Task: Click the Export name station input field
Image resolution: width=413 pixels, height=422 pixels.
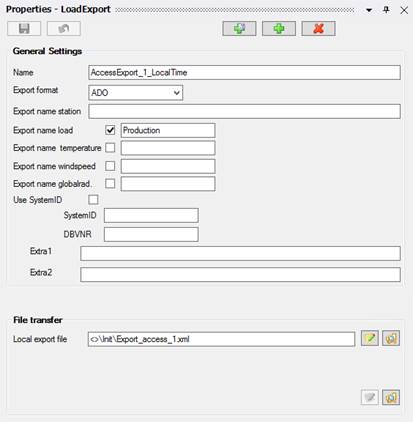Action: [244, 111]
